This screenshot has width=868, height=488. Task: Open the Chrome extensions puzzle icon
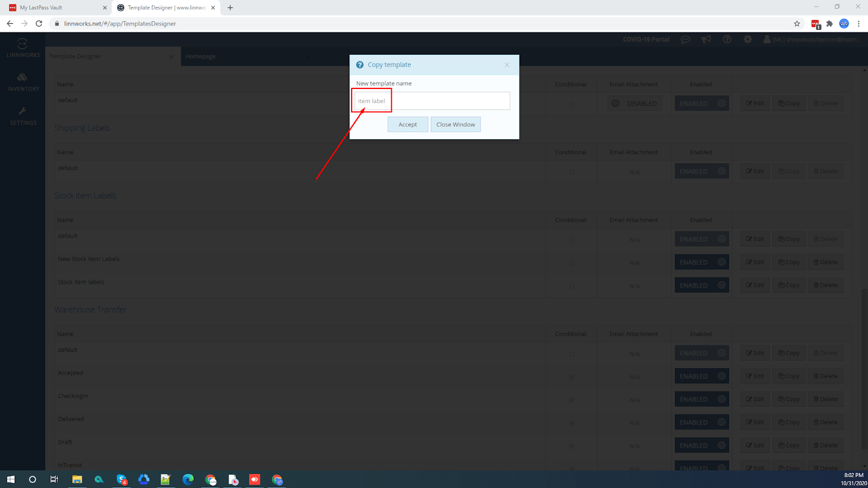(829, 23)
